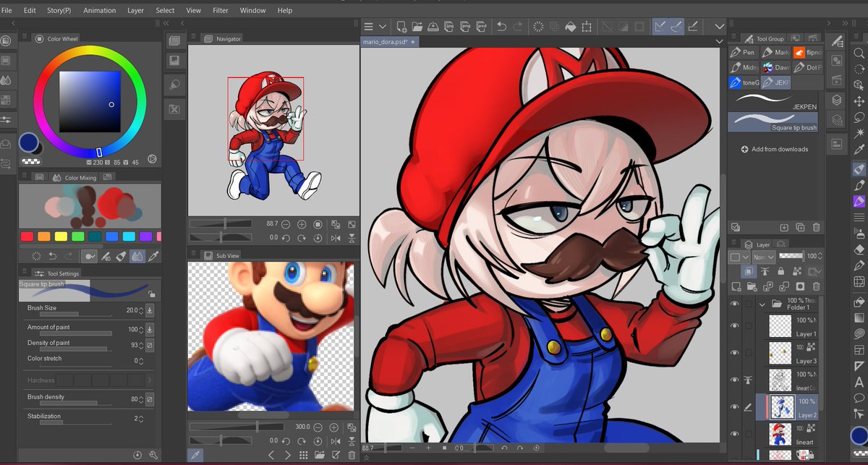Click the Sub View import image folder icon
The width and height of the screenshot is (868, 465).
tap(319, 455)
